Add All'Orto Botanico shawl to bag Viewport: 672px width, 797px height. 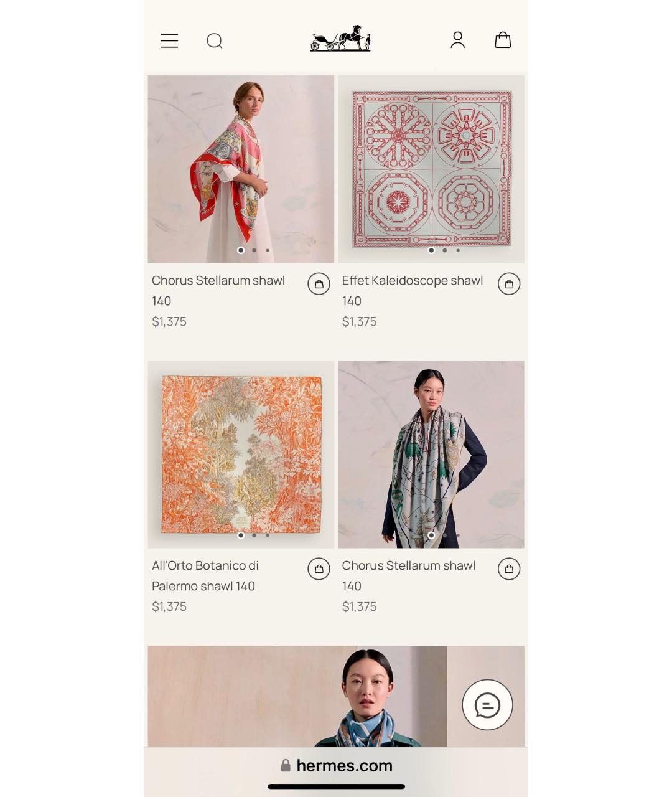point(319,569)
